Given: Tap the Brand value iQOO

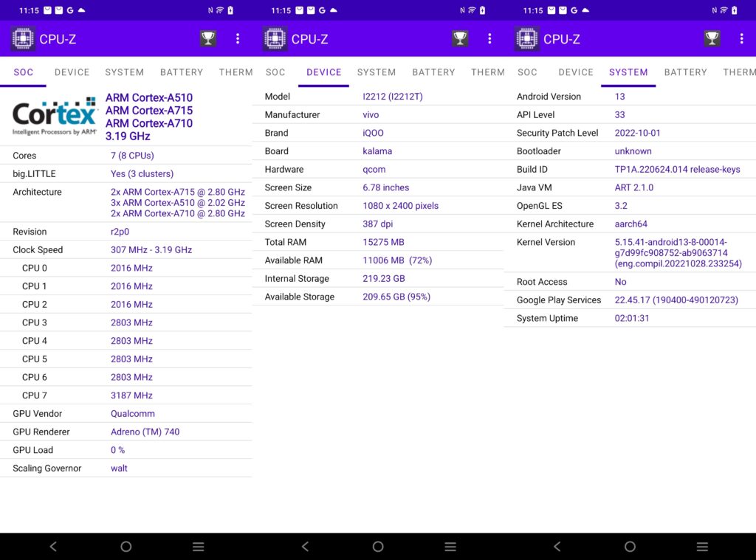Looking at the screenshot, I should click(373, 133).
